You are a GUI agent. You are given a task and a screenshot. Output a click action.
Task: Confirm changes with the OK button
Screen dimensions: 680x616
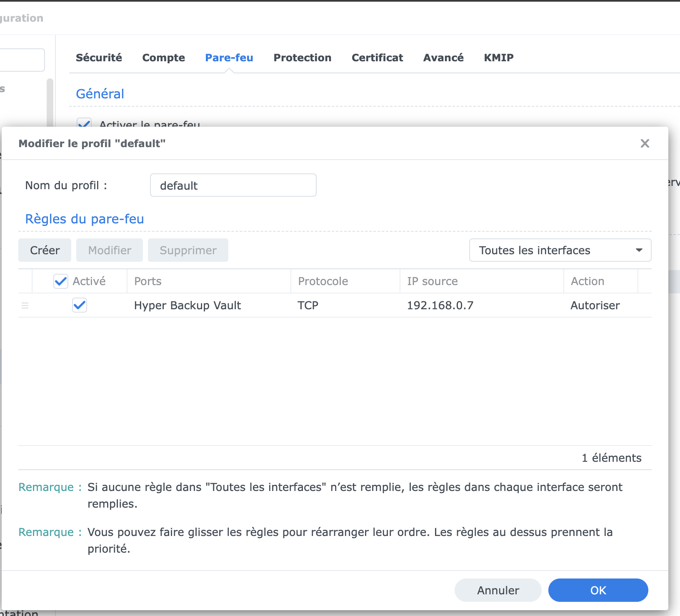[598, 590]
